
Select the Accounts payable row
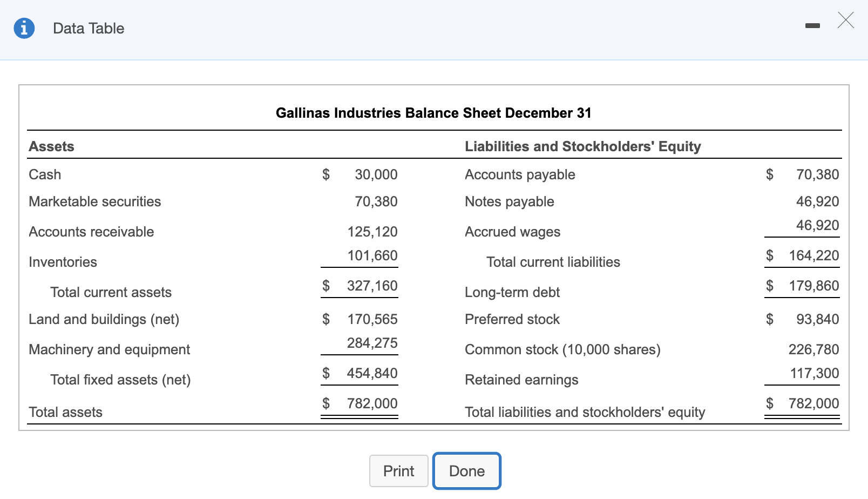click(519, 174)
